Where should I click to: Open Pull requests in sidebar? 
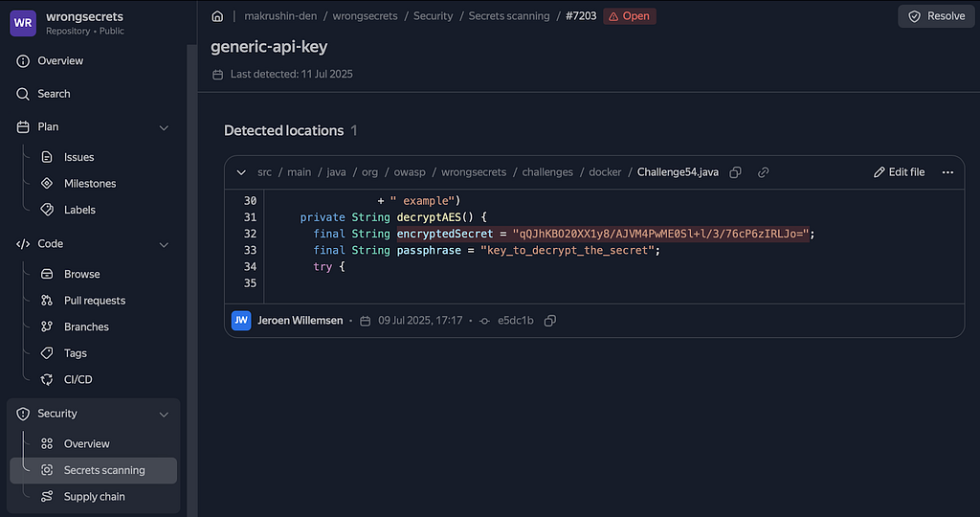tap(94, 301)
